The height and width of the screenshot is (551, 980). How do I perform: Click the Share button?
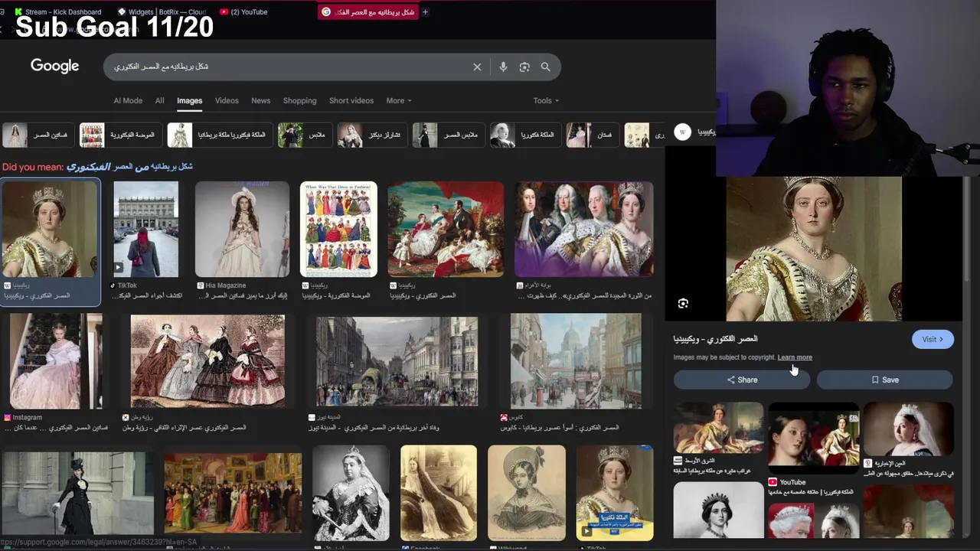point(741,380)
